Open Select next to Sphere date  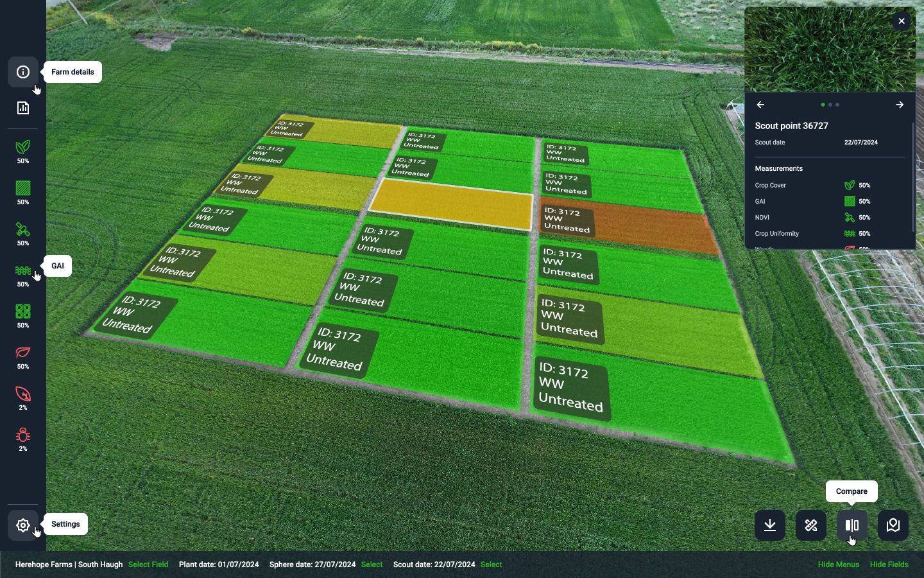(x=372, y=565)
